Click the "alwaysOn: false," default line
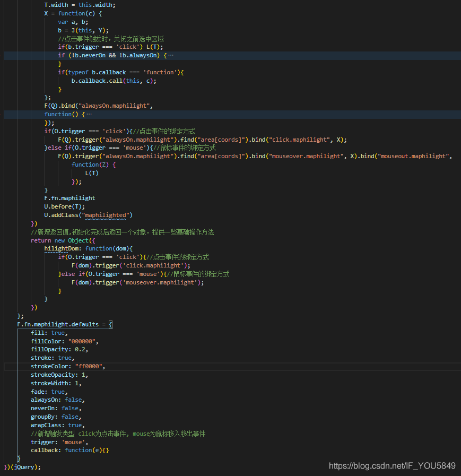This screenshot has height=476, width=461. pyautogui.click(x=58, y=400)
